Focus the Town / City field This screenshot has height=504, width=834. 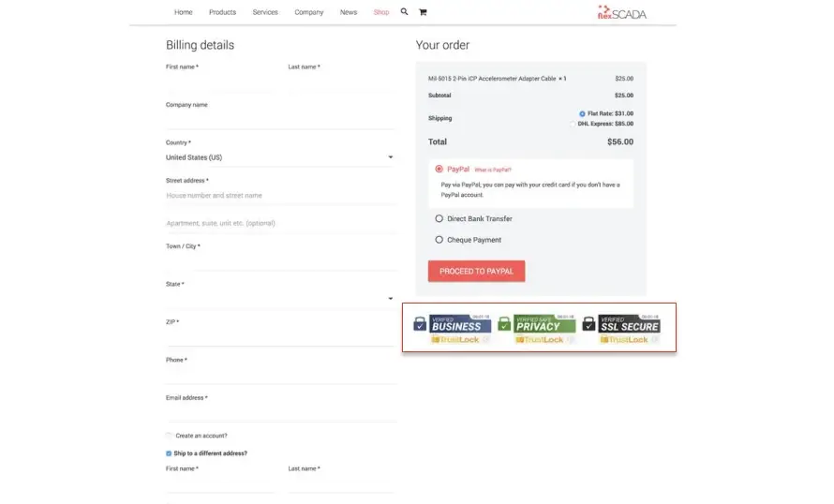point(280,261)
